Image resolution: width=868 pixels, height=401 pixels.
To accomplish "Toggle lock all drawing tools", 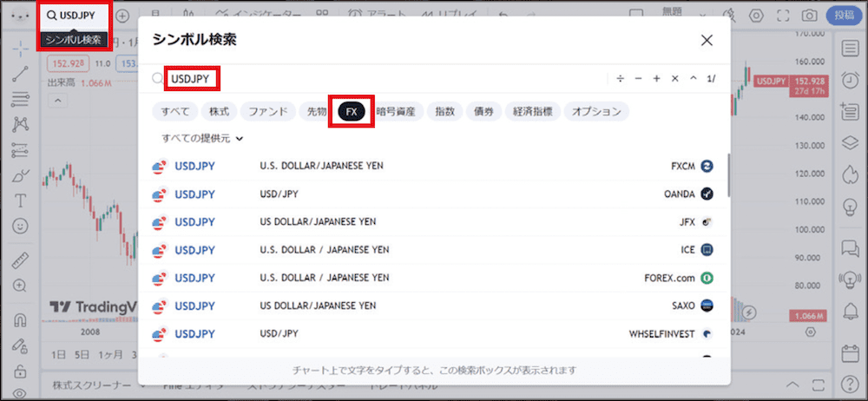I will click(x=21, y=370).
